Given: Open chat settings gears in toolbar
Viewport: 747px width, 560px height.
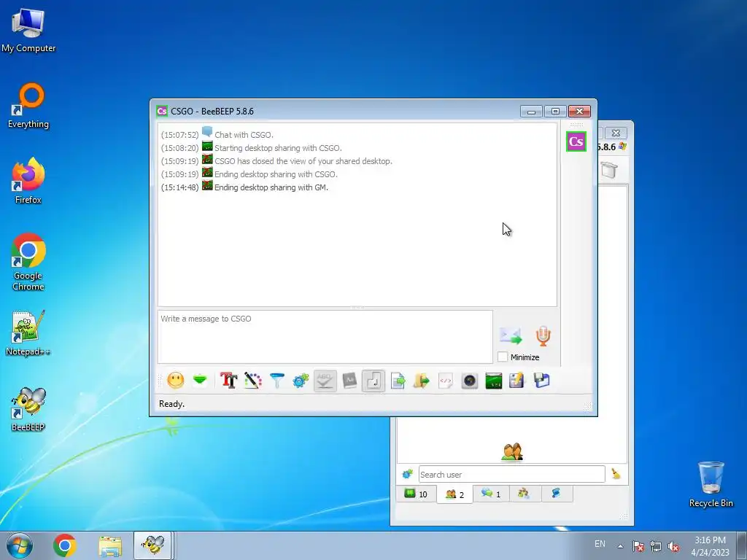Looking at the screenshot, I should coord(301,381).
